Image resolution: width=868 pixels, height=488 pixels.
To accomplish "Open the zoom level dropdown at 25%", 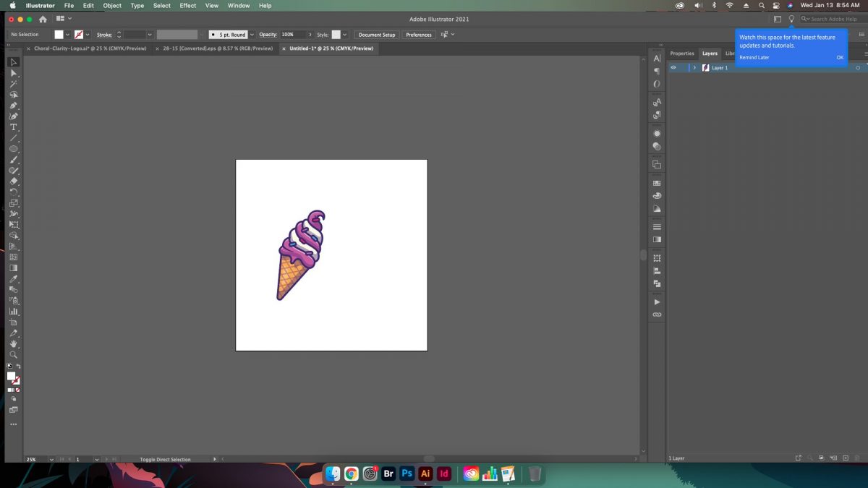I will click(x=51, y=459).
